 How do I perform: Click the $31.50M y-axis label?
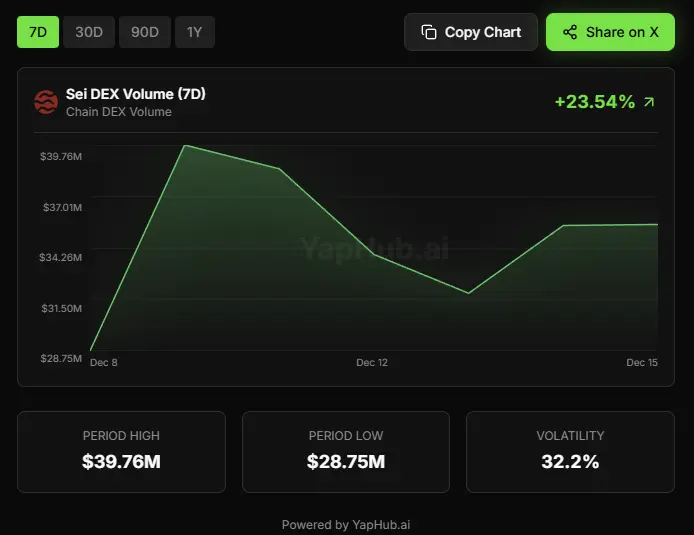tap(62, 308)
